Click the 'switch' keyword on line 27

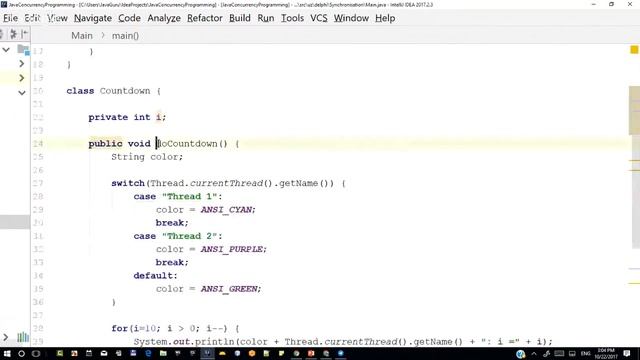[x=128, y=183]
